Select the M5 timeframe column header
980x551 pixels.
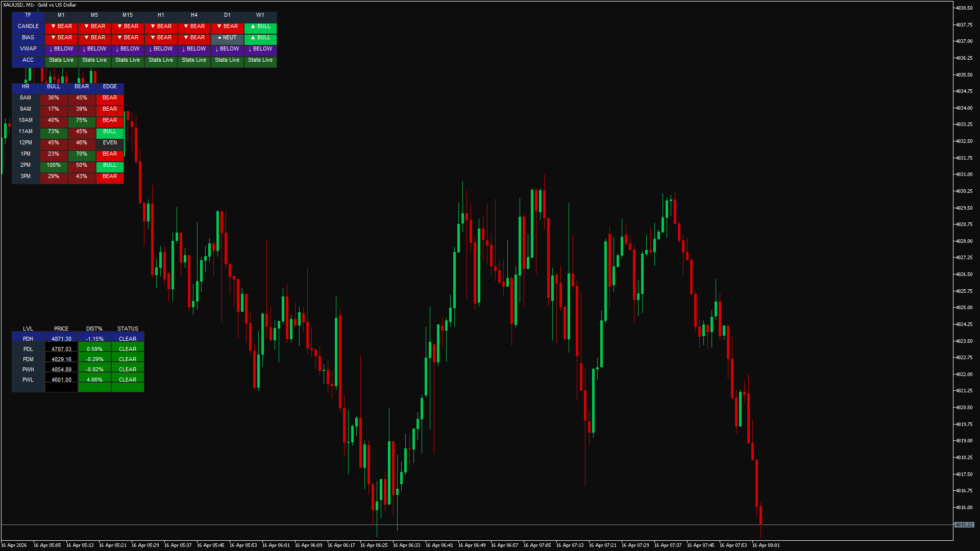(94, 15)
